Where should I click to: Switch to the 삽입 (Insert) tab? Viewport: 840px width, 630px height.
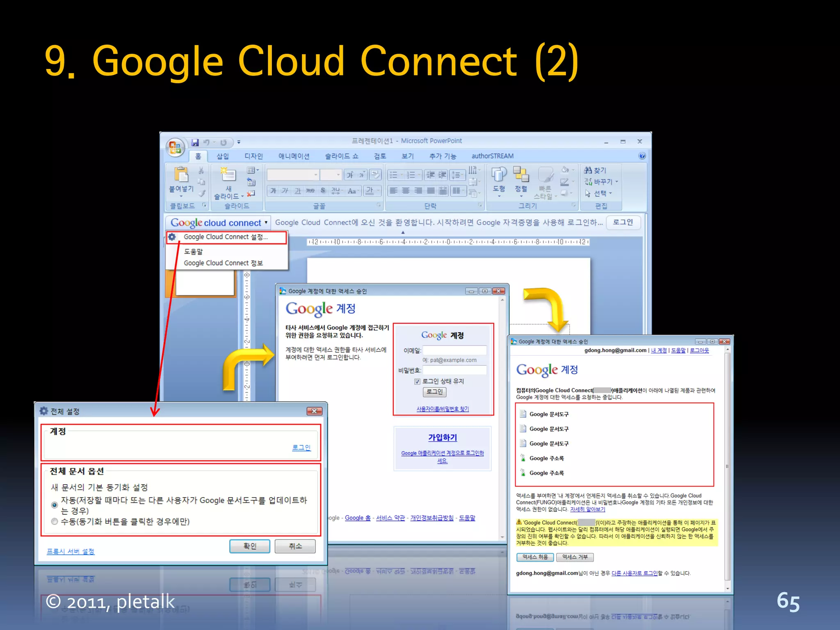pos(223,156)
